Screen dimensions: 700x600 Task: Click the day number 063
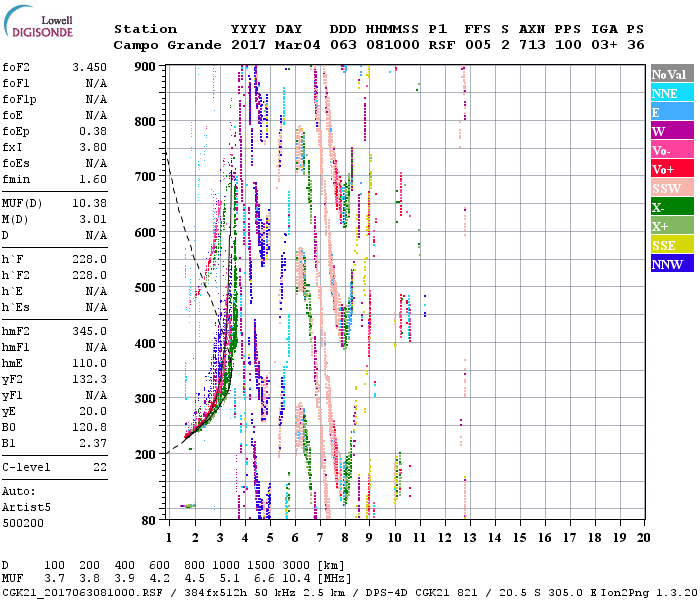point(343,45)
